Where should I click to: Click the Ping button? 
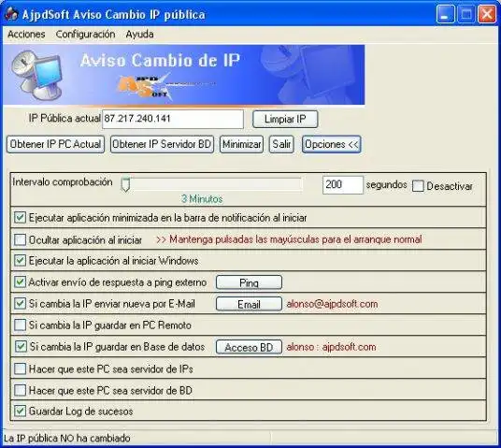coord(249,282)
